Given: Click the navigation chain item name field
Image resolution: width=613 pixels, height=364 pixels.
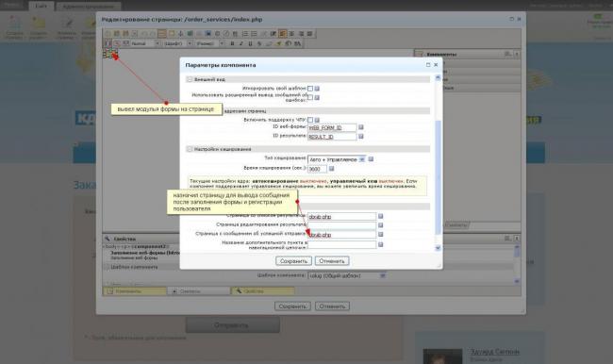Looking at the screenshot, I should (x=341, y=245).
